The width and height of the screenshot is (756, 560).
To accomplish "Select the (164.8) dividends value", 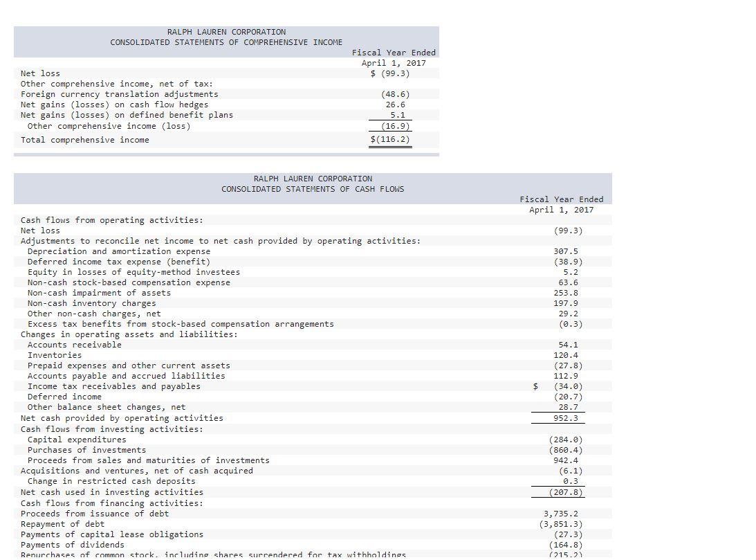I will pyautogui.click(x=566, y=545).
